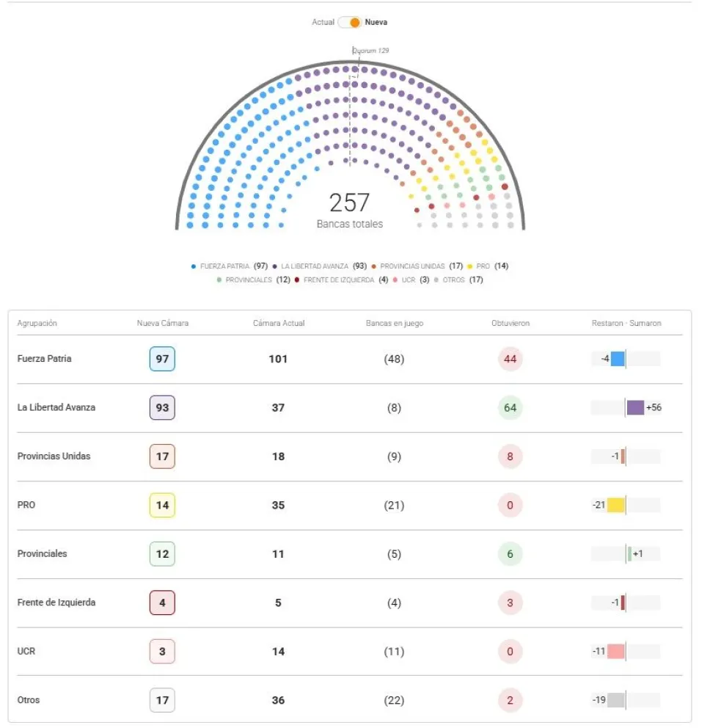This screenshot has height=728, width=710.
Task: Click the purple +56 change bar
Action: 635,408
